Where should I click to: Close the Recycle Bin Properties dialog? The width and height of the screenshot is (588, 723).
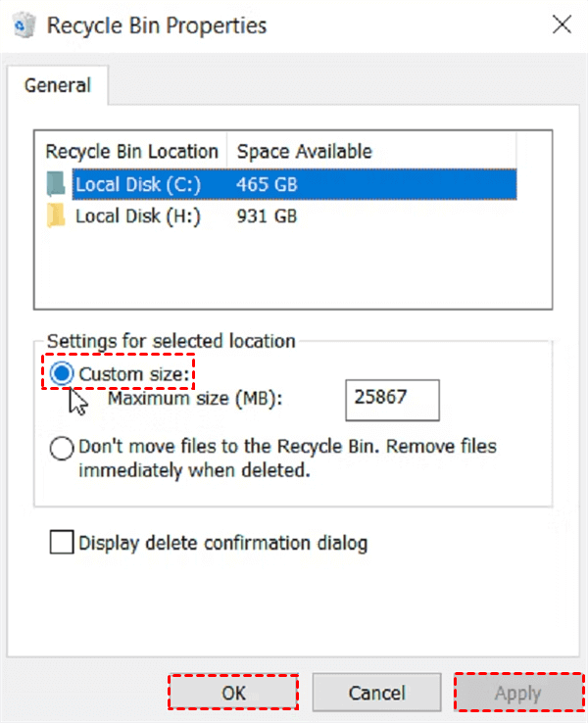point(562,26)
